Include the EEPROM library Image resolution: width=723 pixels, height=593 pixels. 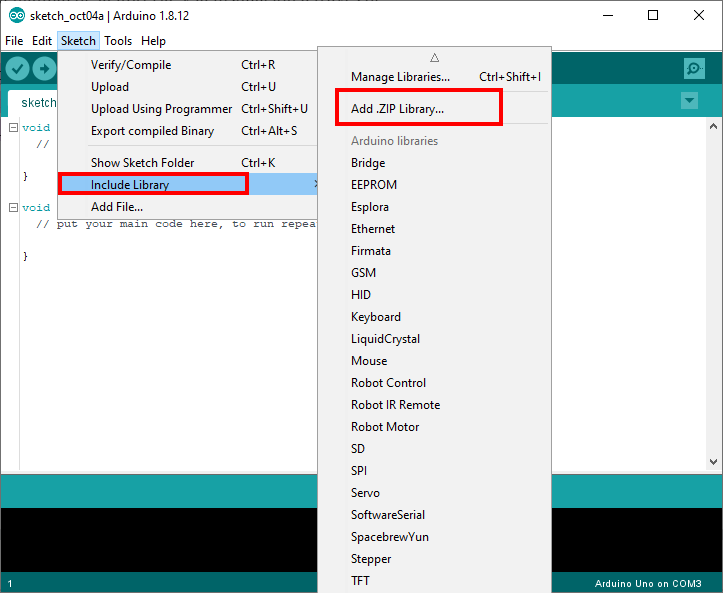(x=434, y=185)
